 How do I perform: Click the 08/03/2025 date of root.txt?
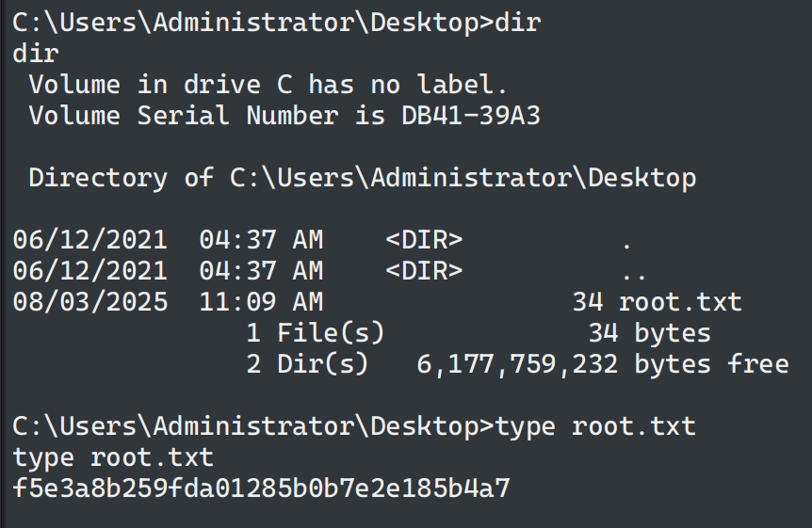[90, 302]
